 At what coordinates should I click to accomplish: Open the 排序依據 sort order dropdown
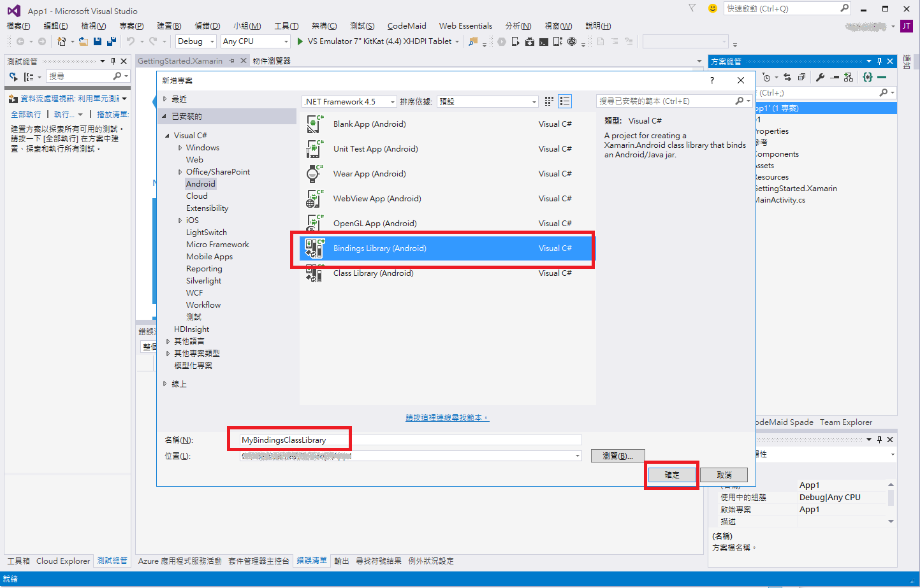(488, 101)
